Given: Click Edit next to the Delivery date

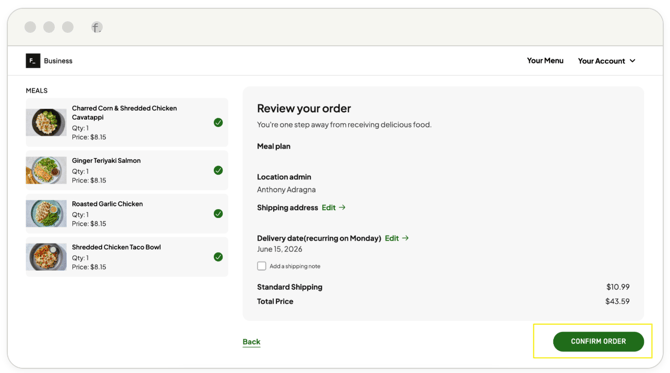Looking at the screenshot, I should coord(392,238).
